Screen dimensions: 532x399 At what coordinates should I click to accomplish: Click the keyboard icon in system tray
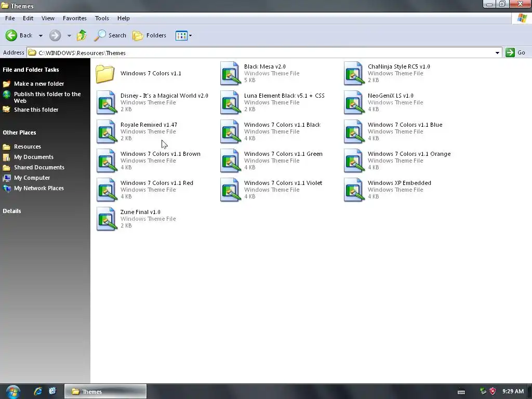[x=461, y=392]
